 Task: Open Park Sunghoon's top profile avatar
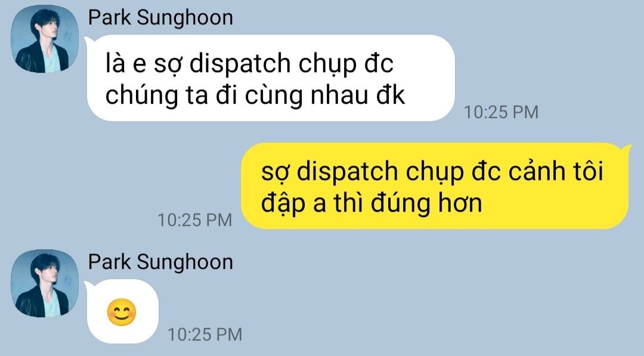click(44, 39)
